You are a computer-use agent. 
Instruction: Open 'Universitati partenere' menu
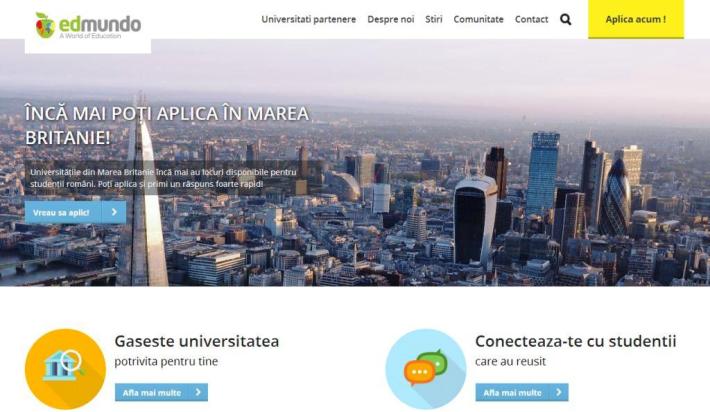pyautogui.click(x=308, y=19)
